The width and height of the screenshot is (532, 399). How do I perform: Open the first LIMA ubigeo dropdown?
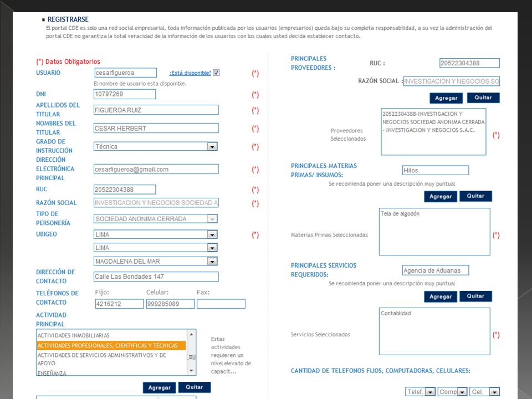pos(155,234)
